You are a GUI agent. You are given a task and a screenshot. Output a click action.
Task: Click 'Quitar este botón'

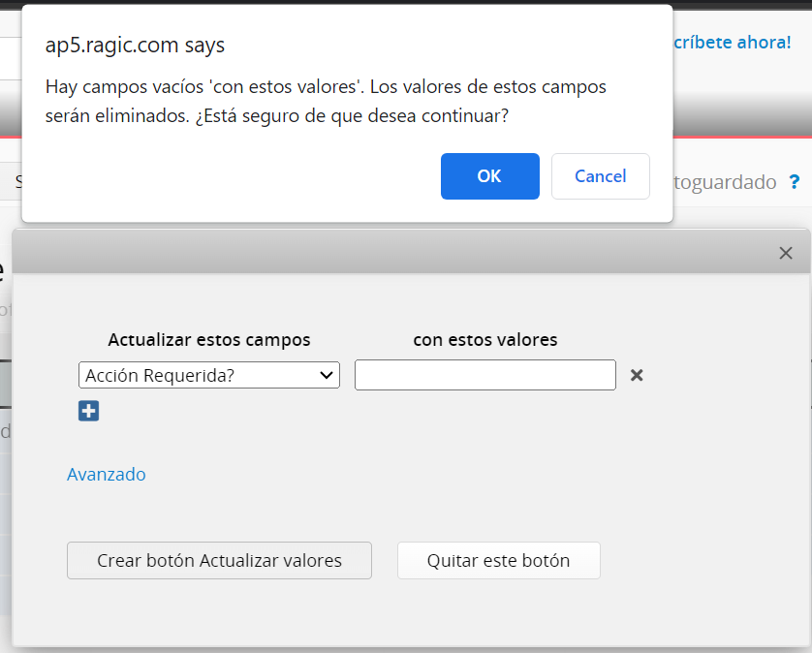pos(498,560)
